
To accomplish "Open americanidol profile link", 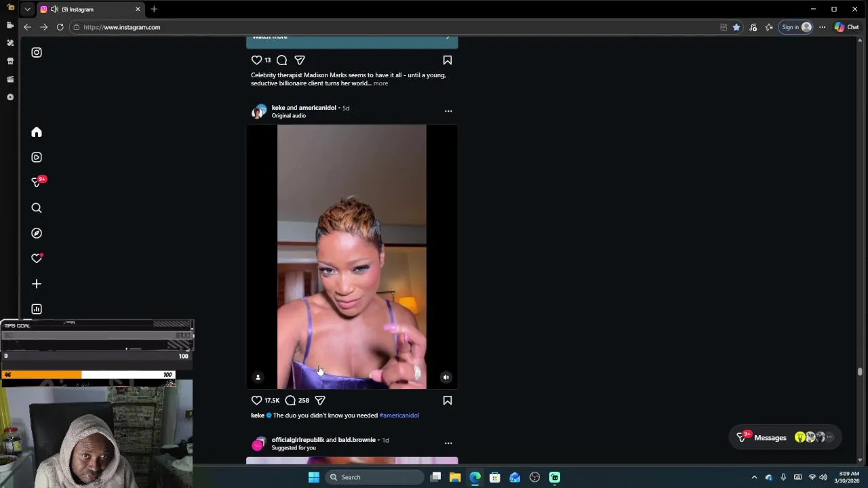I will point(317,108).
